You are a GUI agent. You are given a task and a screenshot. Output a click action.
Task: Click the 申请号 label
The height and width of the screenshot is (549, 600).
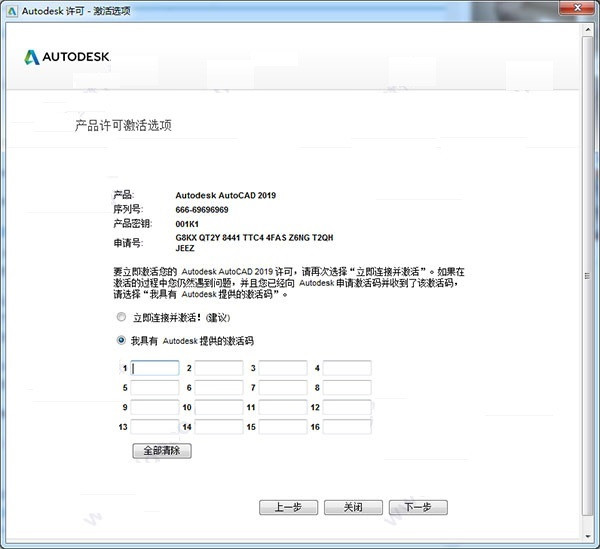click(x=128, y=243)
